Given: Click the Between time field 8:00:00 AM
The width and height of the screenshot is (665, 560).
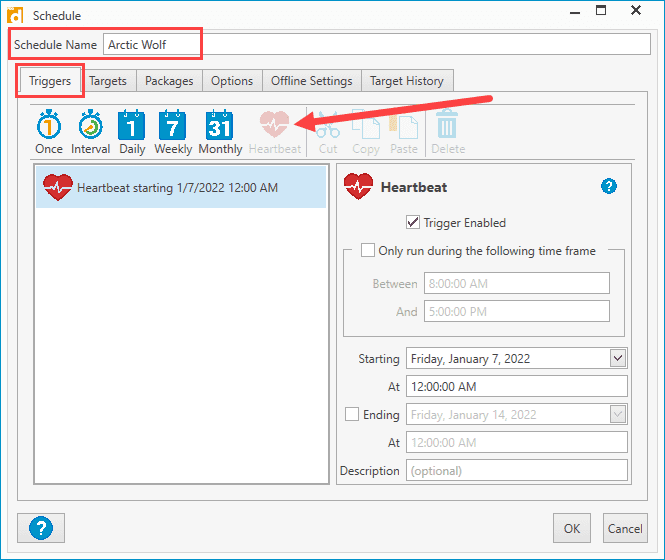Looking at the screenshot, I should (x=517, y=283).
